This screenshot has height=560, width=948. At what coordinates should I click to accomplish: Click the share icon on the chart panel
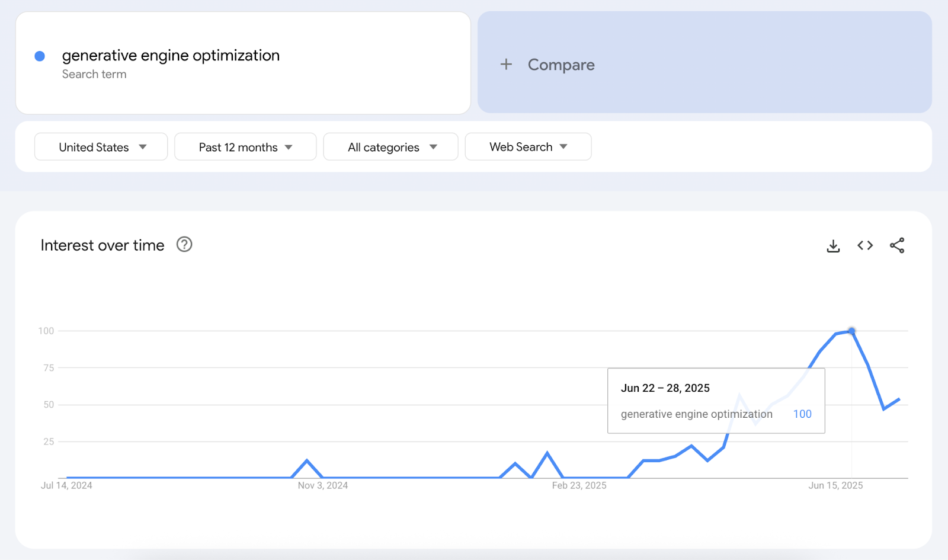[897, 245]
